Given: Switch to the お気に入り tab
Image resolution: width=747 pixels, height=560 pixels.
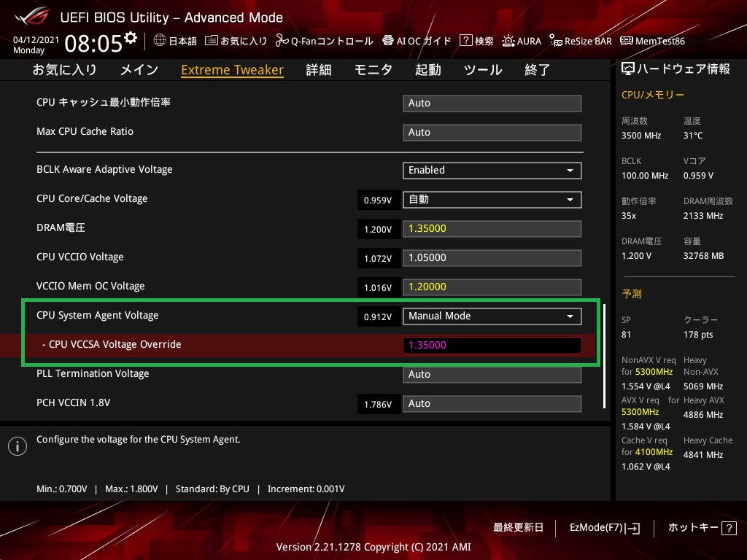Looking at the screenshot, I should (x=64, y=70).
